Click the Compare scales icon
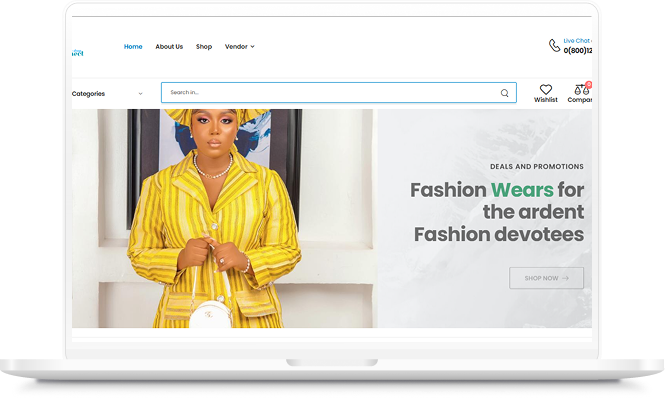Screen dimensions: 665x401 click(581, 90)
